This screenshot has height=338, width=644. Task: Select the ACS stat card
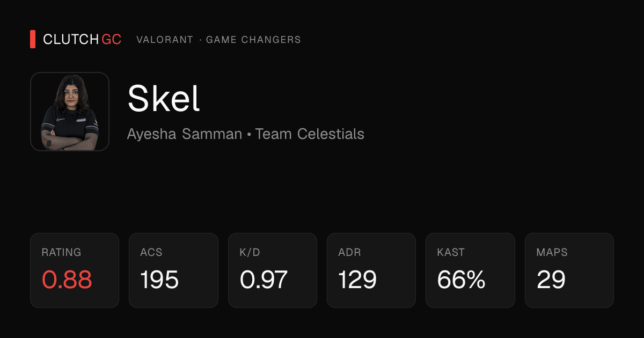(173, 270)
